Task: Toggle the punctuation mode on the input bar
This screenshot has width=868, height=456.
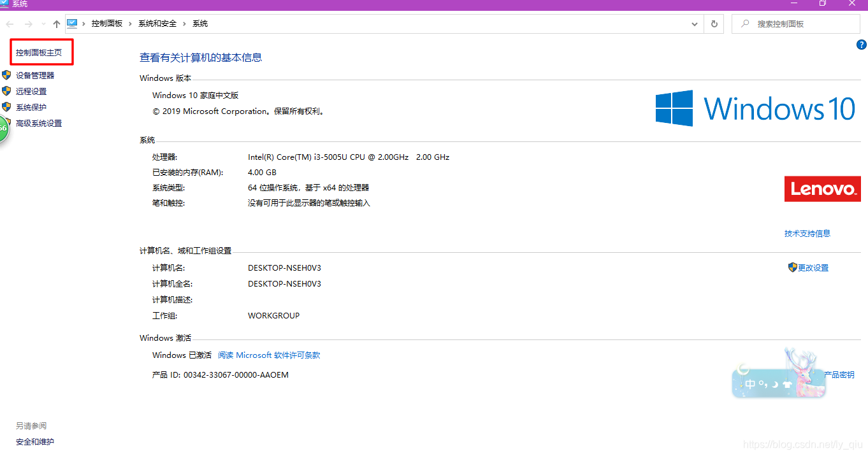Action: click(762, 384)
